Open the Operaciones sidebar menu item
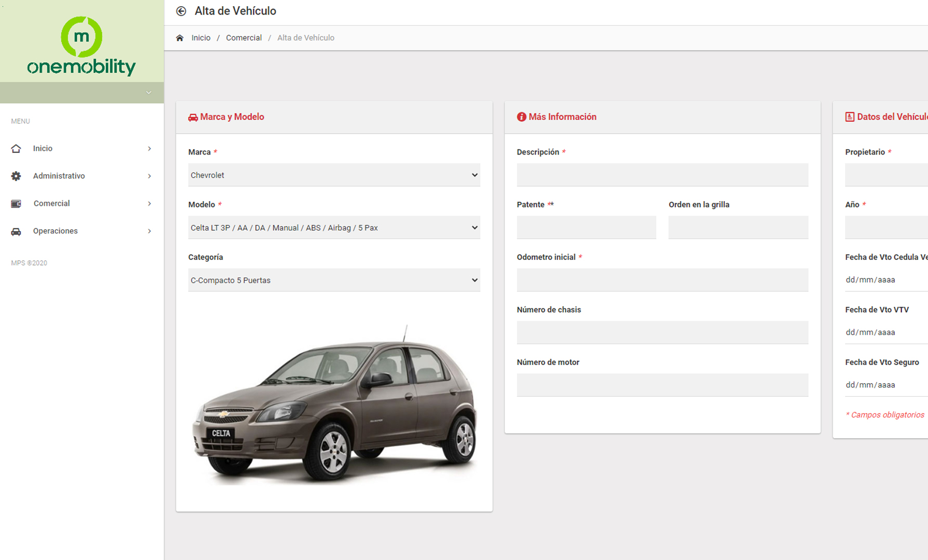Viewport: 928px width, 560px height. [x=82, y=231]
